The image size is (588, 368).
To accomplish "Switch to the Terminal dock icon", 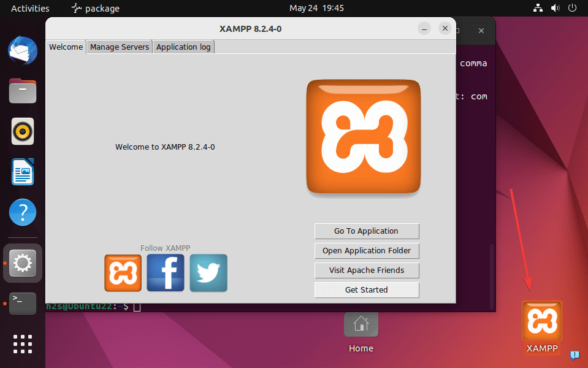I will pos(23,303).
